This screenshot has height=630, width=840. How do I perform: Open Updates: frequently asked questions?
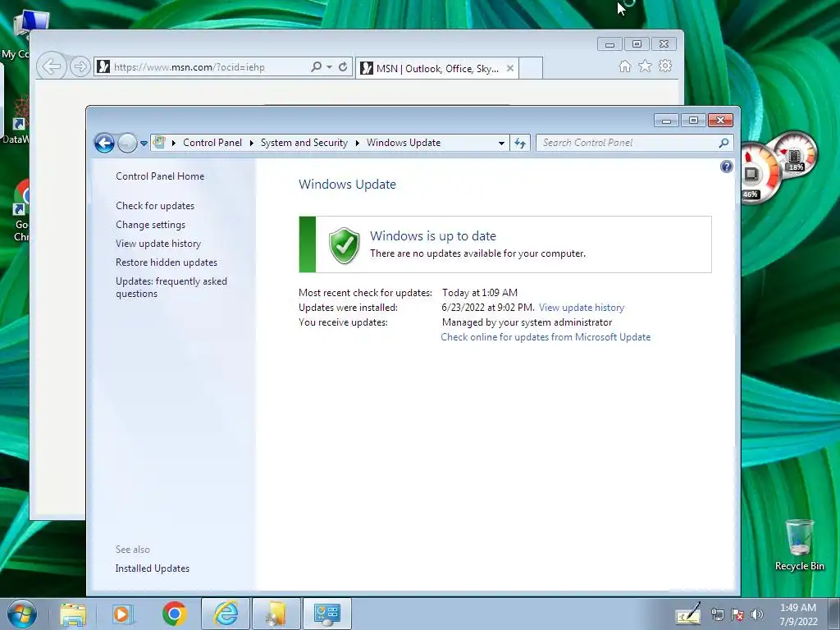tap(171, 287)
